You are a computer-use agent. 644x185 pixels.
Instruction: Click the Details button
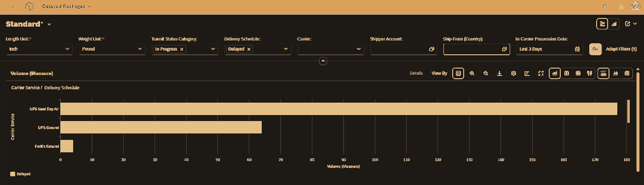click(x=416, y=73)
